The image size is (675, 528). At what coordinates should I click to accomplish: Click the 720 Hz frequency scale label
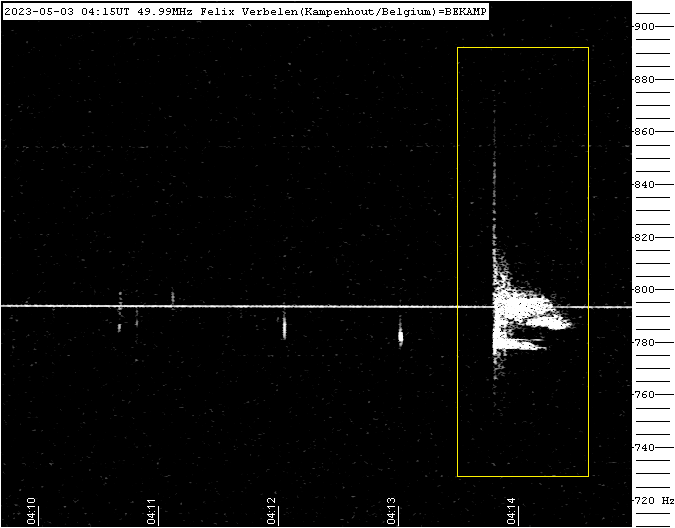point(654,500)
